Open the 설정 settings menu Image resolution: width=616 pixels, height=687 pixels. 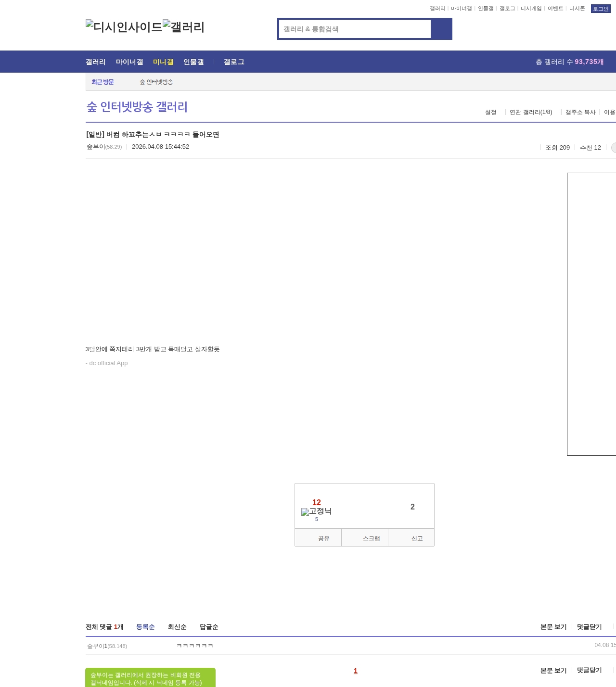(x=490, y=112)
